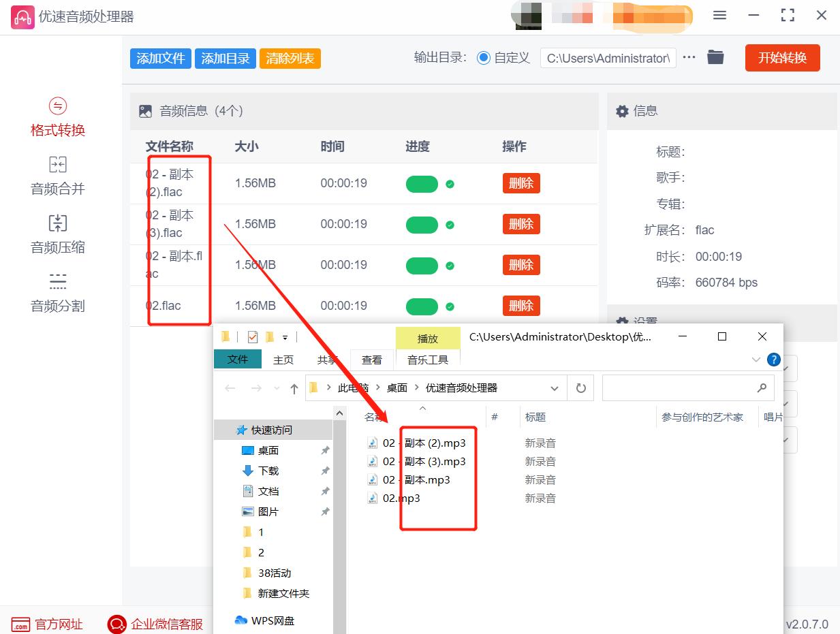This screenshot has height=634, width=840.
Task: Switch to the 音频压缩 compression tool
Action: [57, 234]
